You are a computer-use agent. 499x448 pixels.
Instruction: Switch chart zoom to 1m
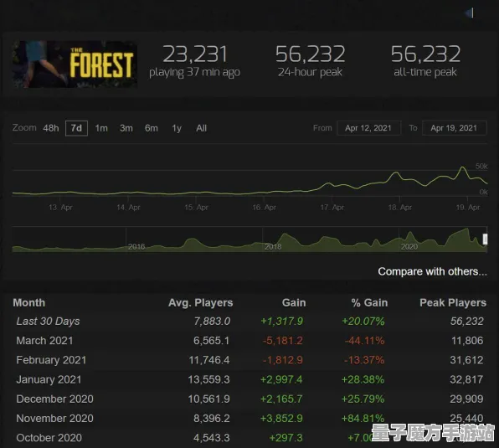101,128
